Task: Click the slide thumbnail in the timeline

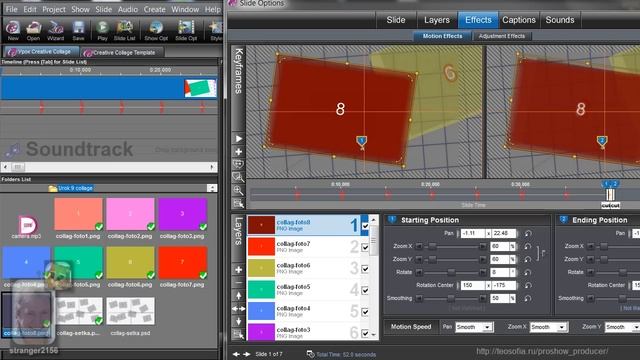Action: pos(200,88)
